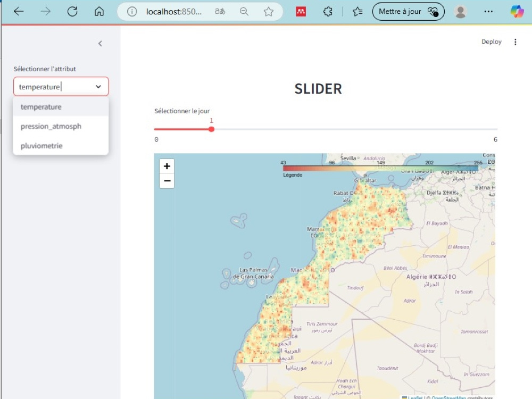Open the browser home page icon
Viewport: 532px width, 399px height.
99,12
